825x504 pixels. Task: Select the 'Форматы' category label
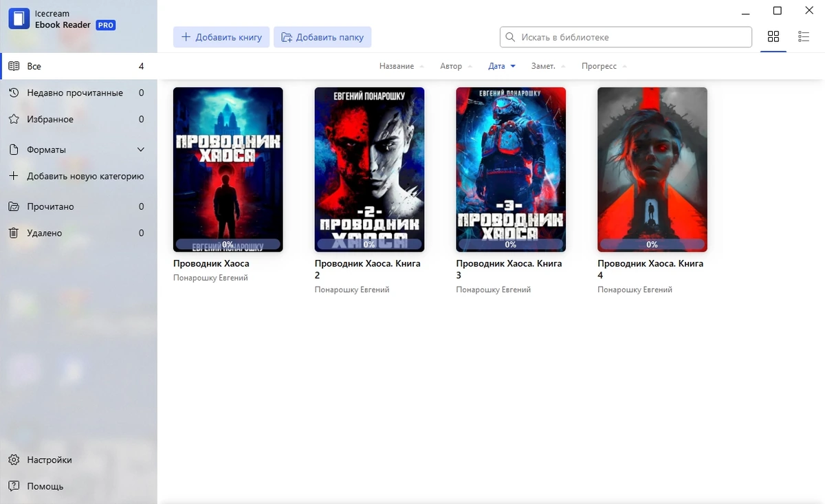click(x=47, y=150)
